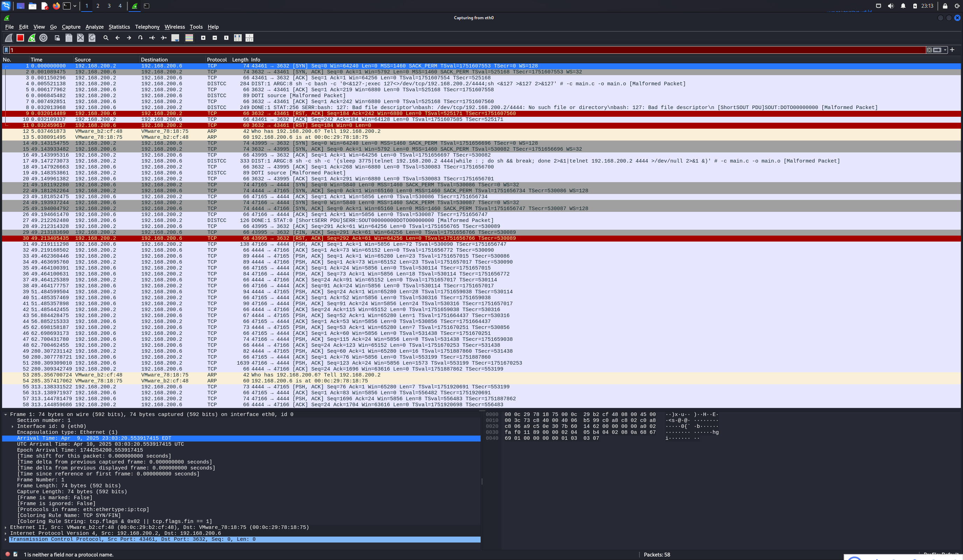Stop capturing packets with red square

click(x=20, y=38)
